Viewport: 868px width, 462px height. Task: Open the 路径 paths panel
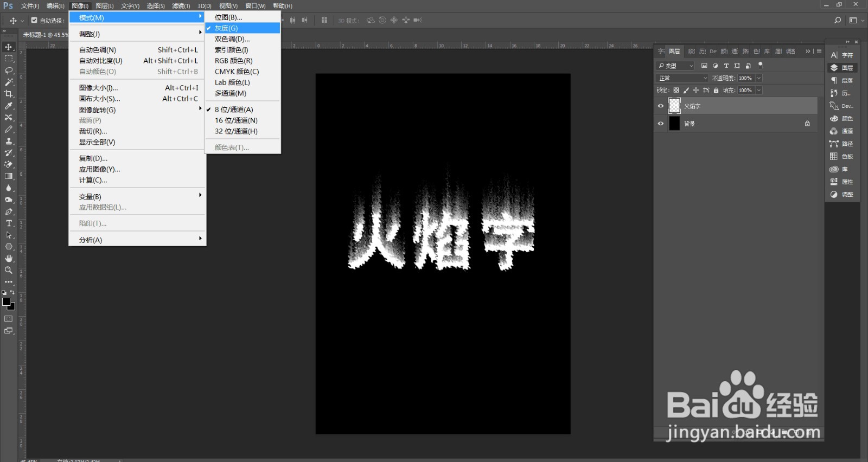click(842, 144)
